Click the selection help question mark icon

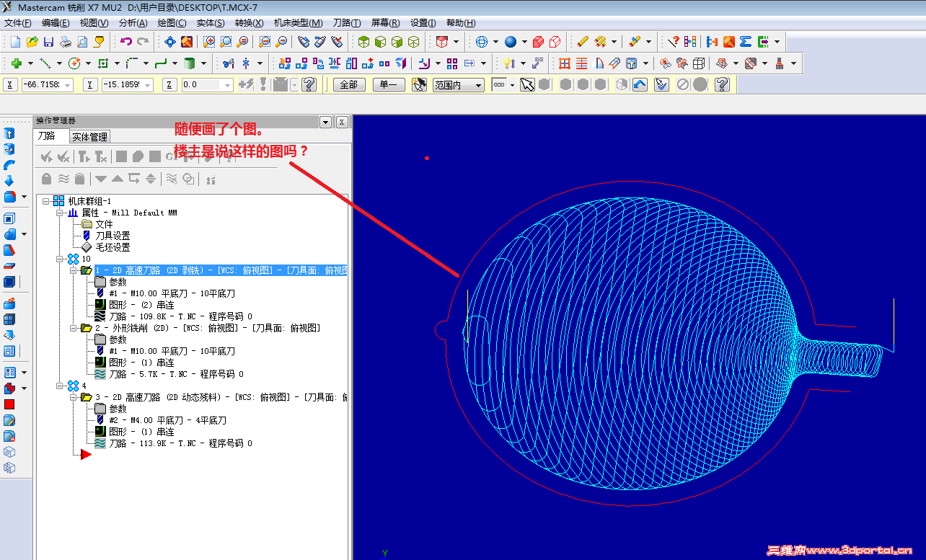click(722, 85)
